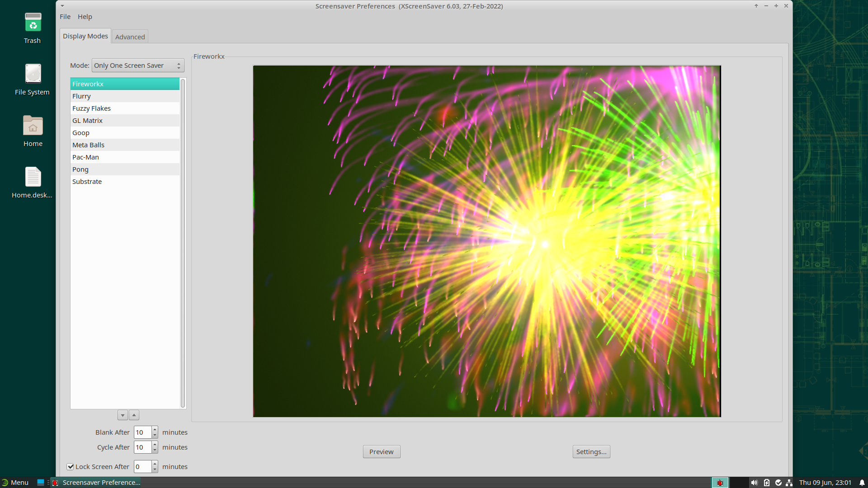Toggle the Lock Screen After checkbox
868x488 pixels.
pyautogui.click(x=71, y=467)
